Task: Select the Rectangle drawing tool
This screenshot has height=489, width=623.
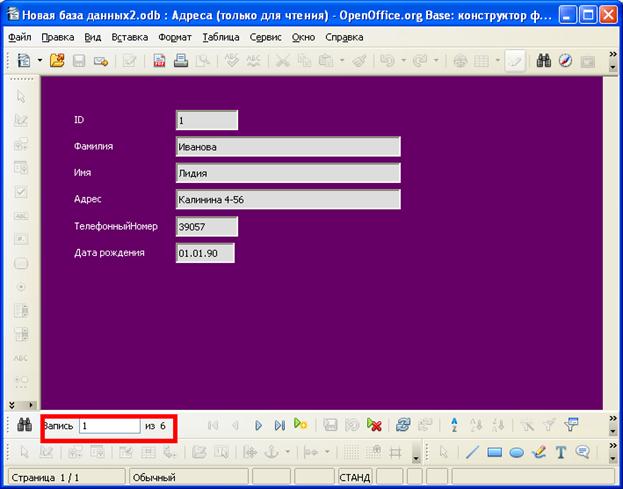Action: 494,452
